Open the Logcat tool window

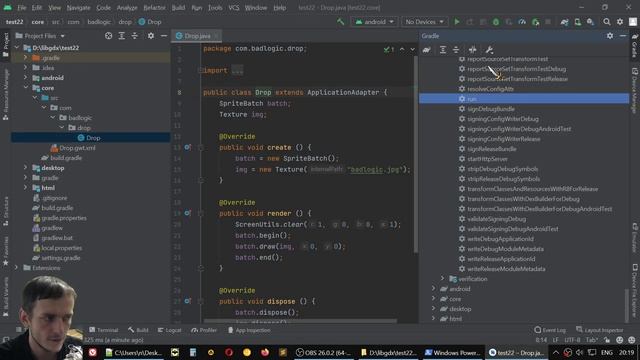tap(169, 330)
